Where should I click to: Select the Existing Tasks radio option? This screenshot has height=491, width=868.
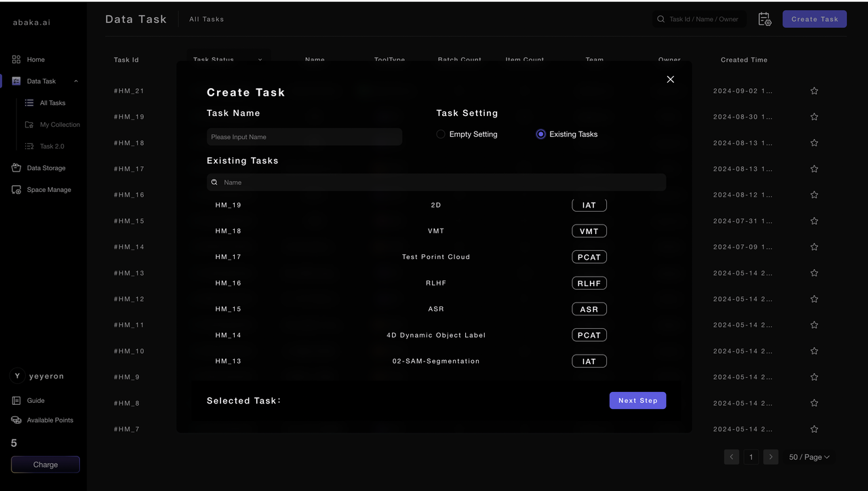point(540,134)
